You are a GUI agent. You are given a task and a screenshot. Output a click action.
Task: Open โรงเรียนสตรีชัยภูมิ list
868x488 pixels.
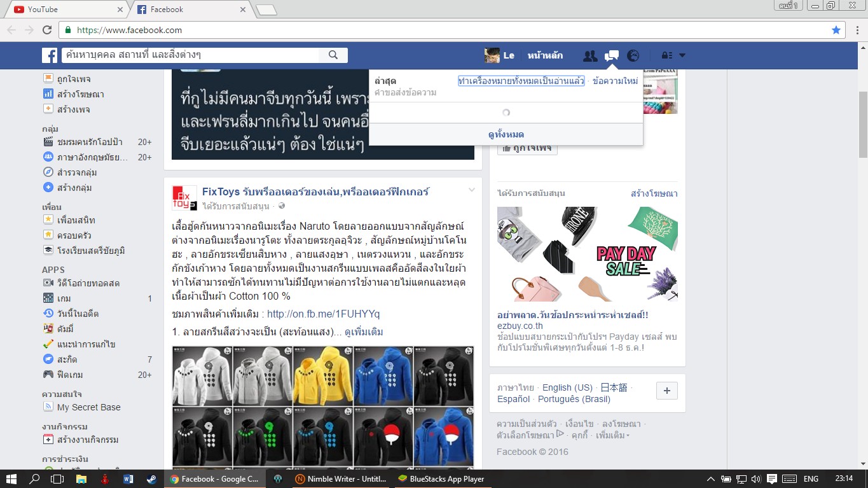coord(90,251)
